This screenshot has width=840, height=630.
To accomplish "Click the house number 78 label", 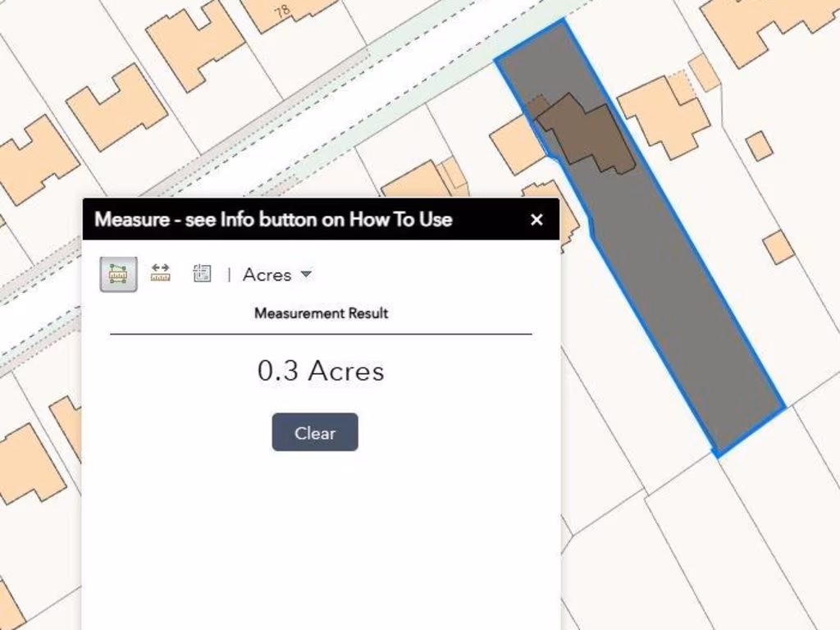I will click(x=283, y=11).
